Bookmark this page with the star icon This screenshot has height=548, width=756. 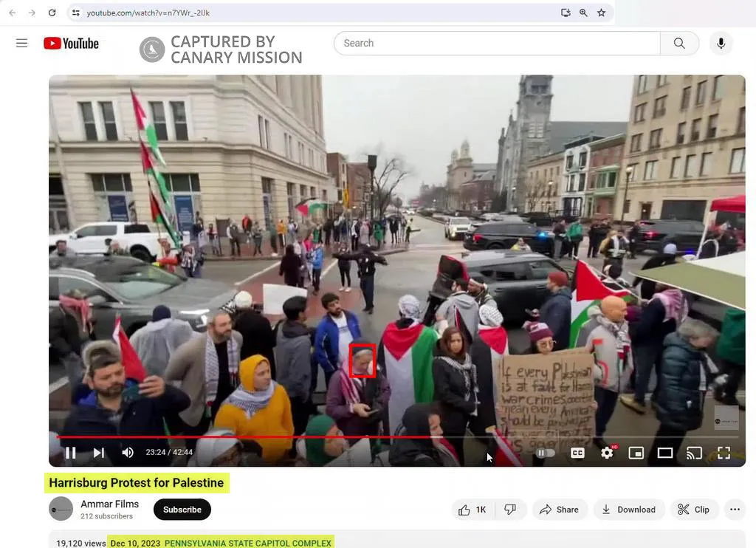(x=601, y=13)
